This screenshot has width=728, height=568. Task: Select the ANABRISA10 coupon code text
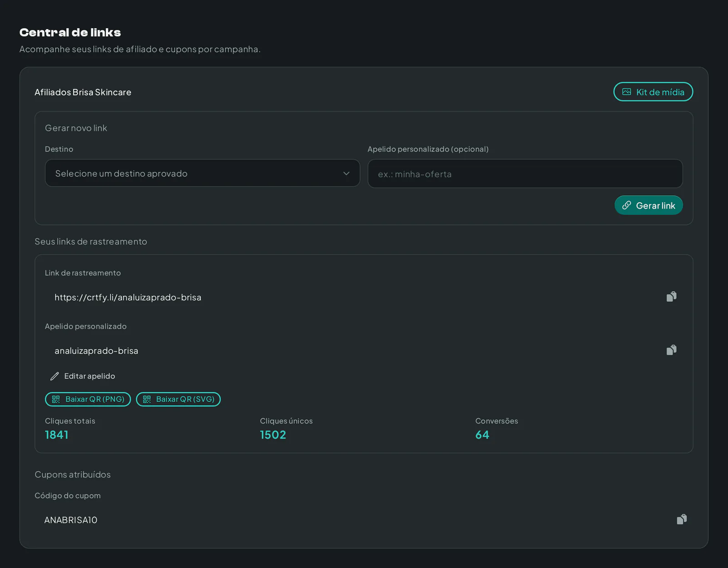pyautogui.click(x=71, y=520)
